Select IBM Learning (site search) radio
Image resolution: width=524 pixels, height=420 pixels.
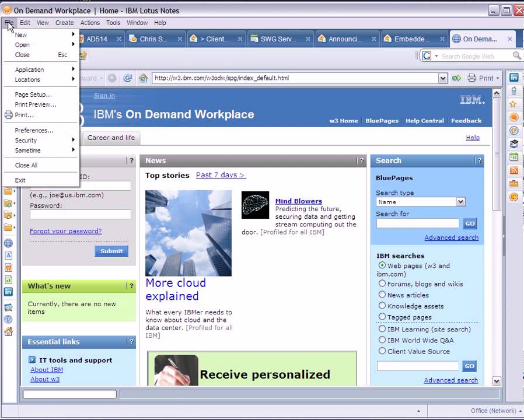382,328
